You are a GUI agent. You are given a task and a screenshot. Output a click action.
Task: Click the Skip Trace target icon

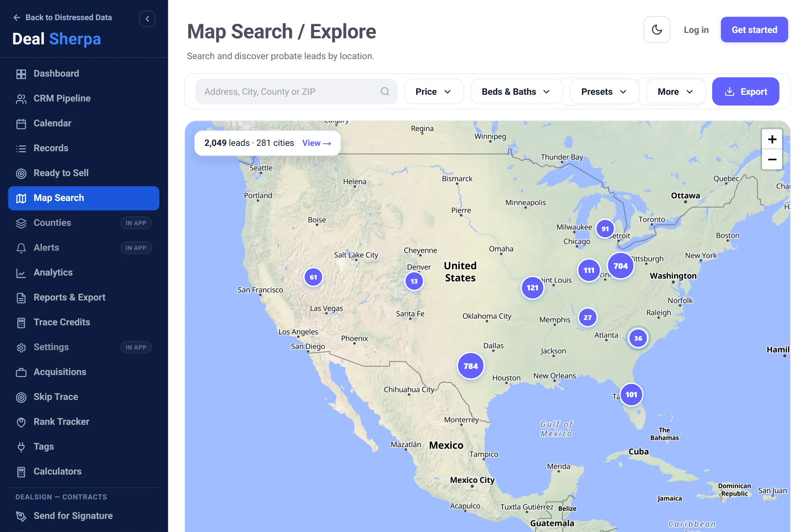[x=21, y=397]
